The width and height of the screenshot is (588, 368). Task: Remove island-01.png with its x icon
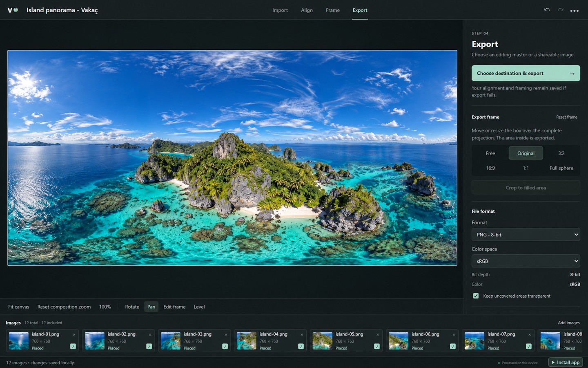point(74,334)
